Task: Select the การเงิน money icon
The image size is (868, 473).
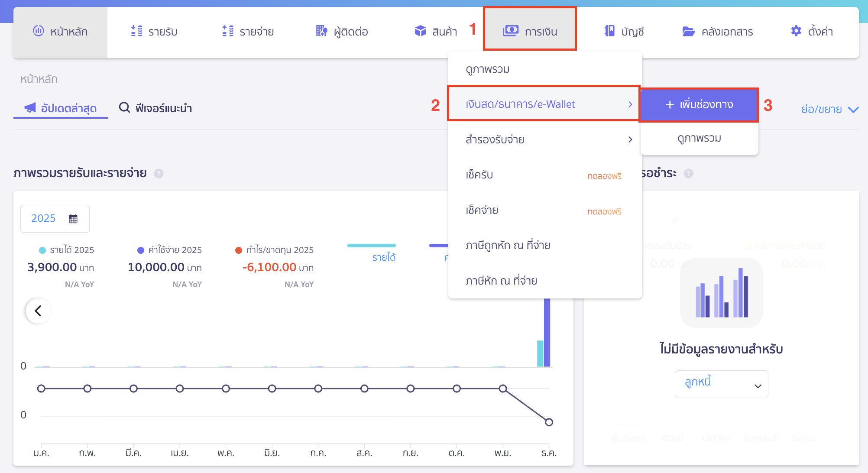Action: tap(511, 30)
